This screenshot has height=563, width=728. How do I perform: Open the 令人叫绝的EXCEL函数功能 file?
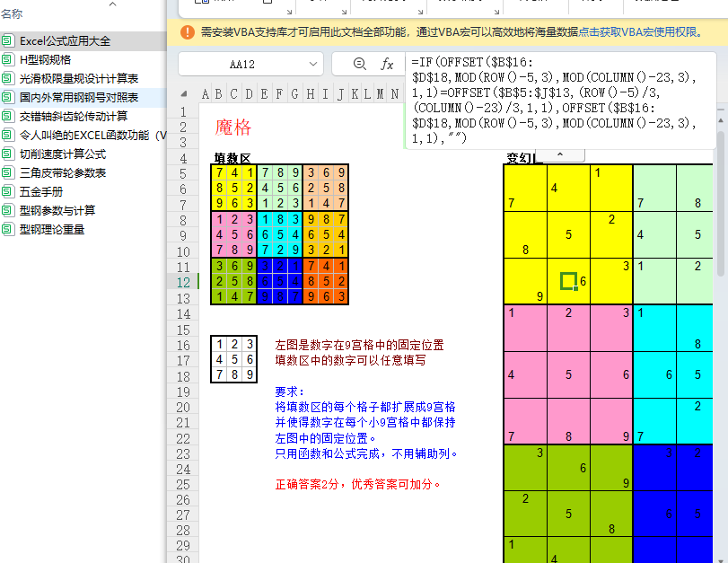92,136
